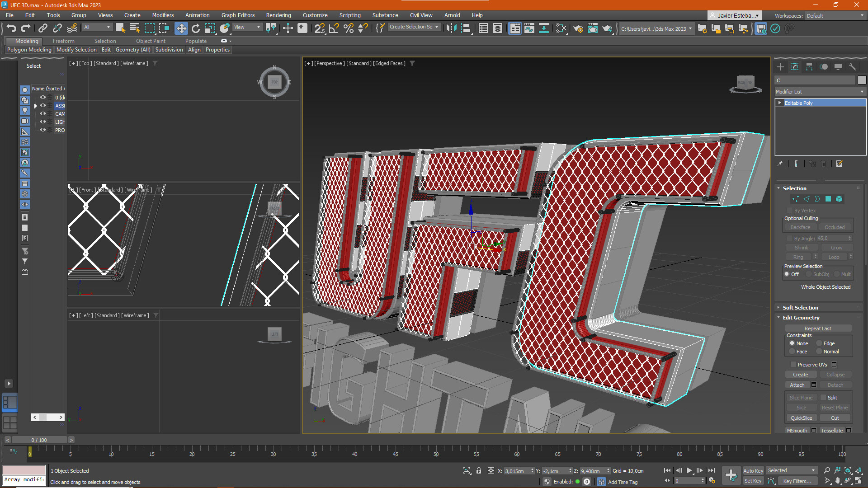
Task: Expand the Soft Selection rollout
Action: click(x=800, y=307)
